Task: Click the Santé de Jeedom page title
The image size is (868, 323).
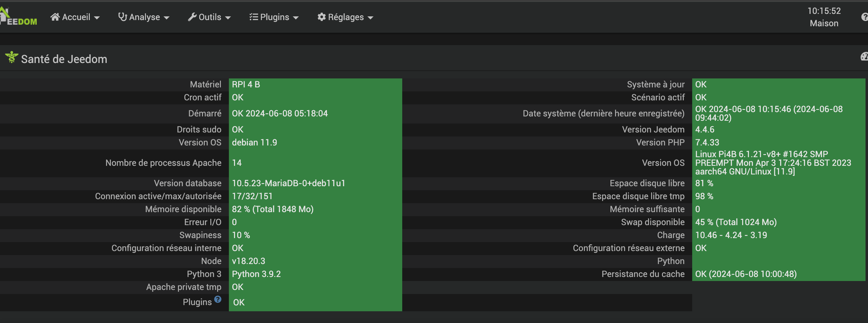Action: coord(64,59)
